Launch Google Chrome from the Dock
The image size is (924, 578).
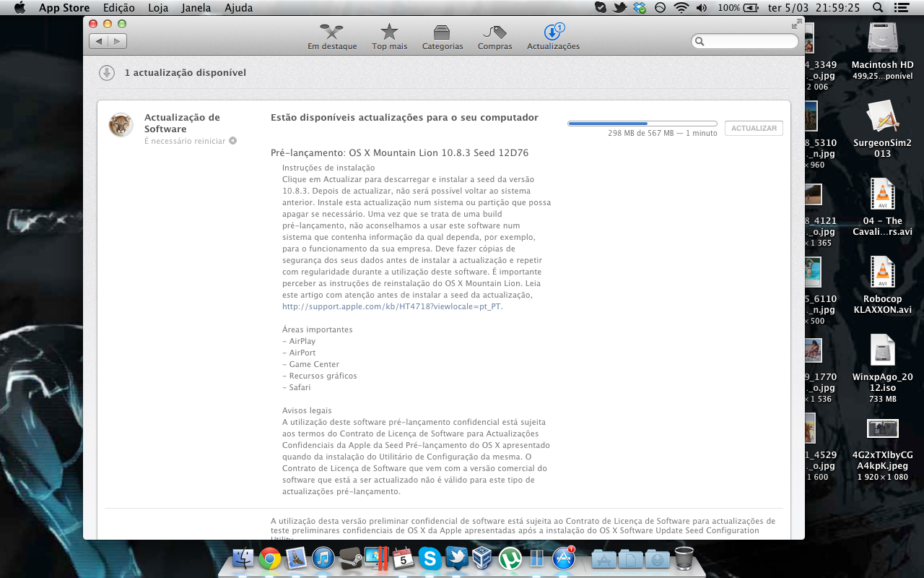click(270, 558)
